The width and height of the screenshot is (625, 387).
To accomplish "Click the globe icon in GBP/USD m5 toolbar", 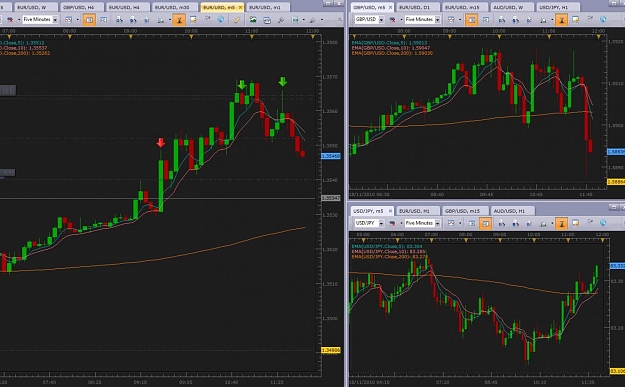I will coord(603,20).
